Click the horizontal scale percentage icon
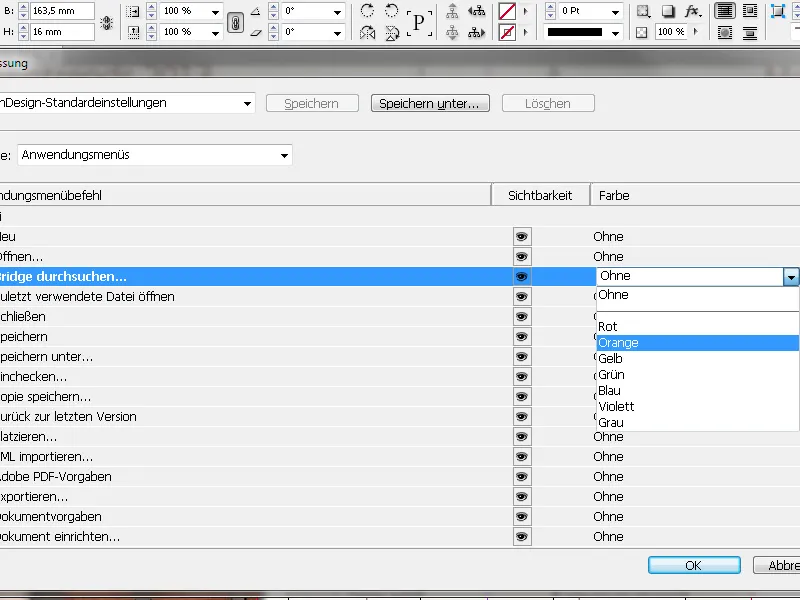Screen dimensions: 800x600 (133, 11)
